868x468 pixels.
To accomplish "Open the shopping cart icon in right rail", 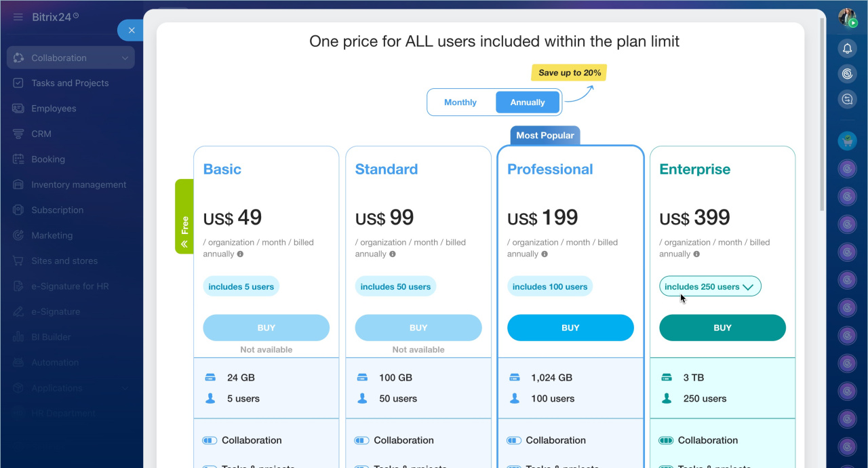I will (847, 141).
